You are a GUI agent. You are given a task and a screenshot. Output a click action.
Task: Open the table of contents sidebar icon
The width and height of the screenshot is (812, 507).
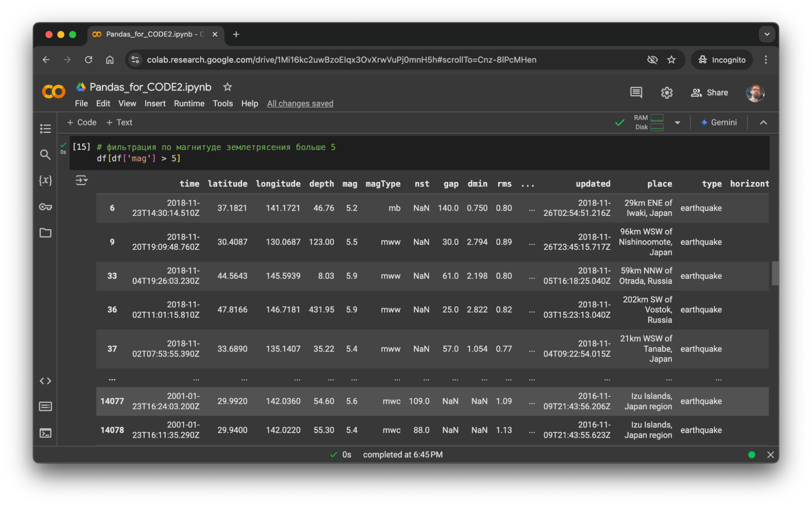click(45, 128)
